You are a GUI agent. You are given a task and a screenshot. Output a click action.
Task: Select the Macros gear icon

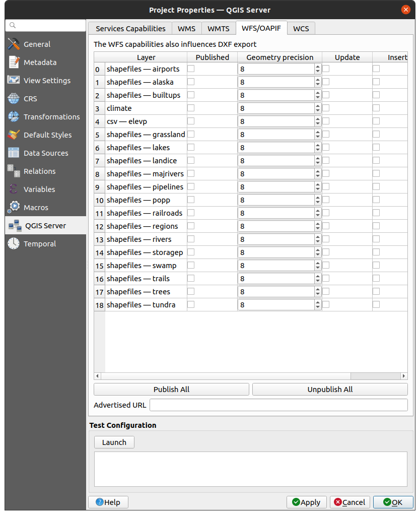point(14,208)
